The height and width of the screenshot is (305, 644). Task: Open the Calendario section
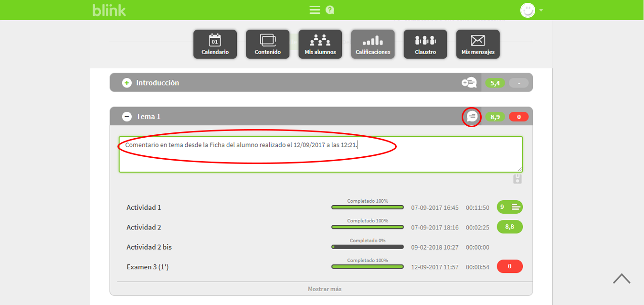pos(215,44)
